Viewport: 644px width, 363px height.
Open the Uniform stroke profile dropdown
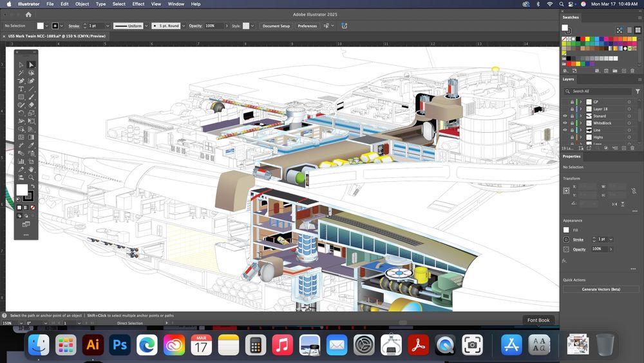click(146, 26)
